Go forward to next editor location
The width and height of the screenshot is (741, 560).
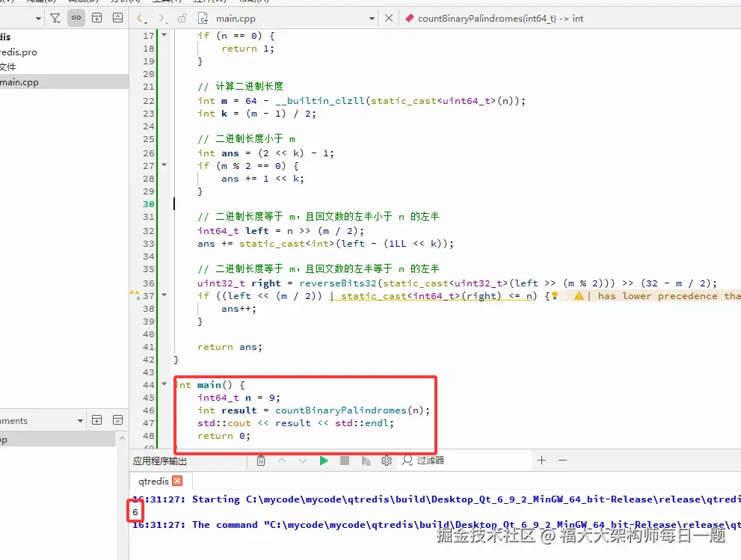point(163,19)
